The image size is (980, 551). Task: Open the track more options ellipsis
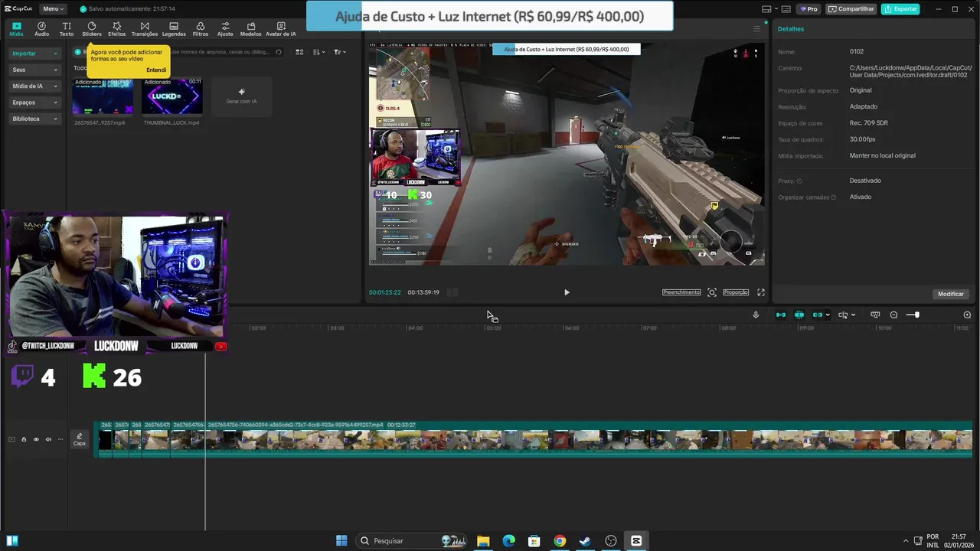(60, 439)
